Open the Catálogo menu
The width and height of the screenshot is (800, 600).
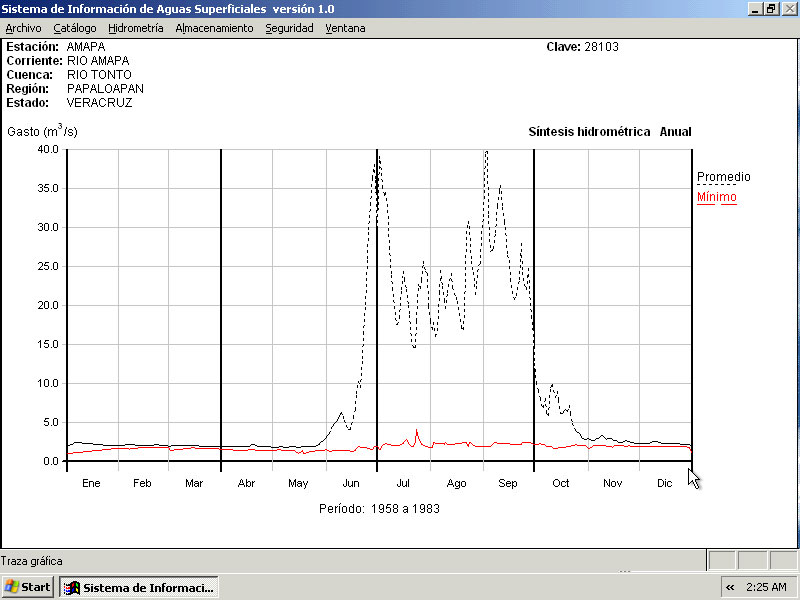75,28
